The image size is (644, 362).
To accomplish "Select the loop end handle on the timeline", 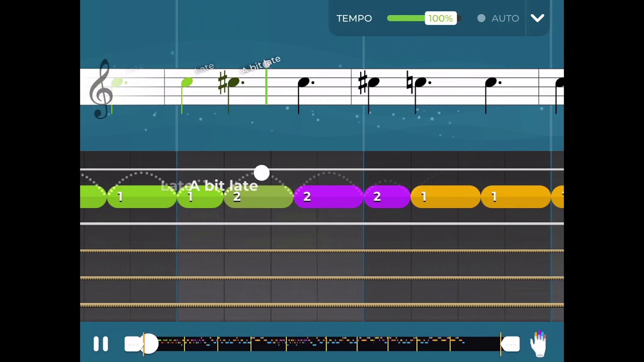I will tap(510, 344).
